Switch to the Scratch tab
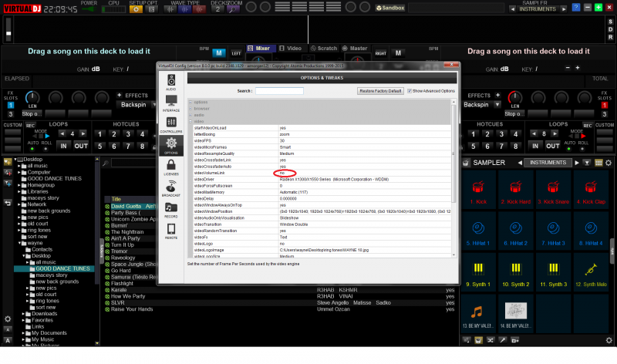The height and width of the screenshot is (364, 617). click(x=323, y=48)
